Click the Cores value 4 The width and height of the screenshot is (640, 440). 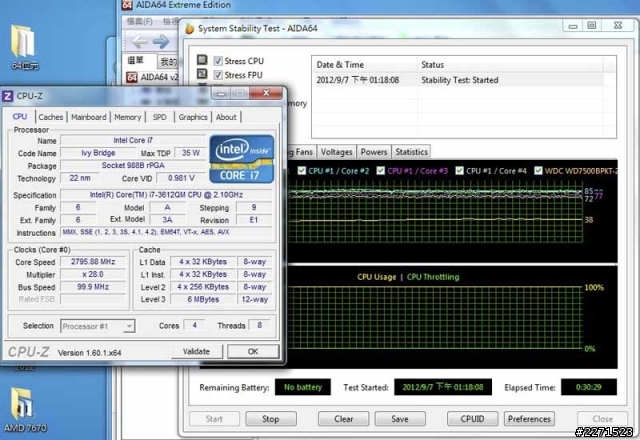(194, 325)
